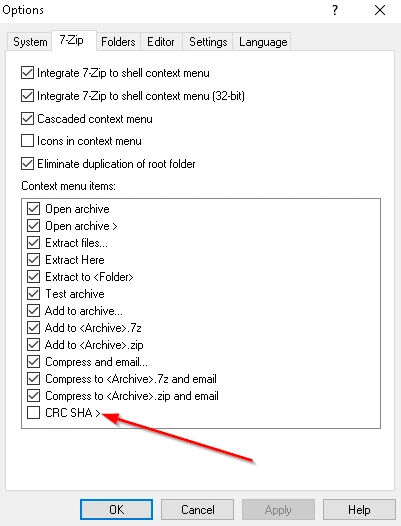Click the question mark title bar icon
The image size is (401, 526).
(335, 10)
